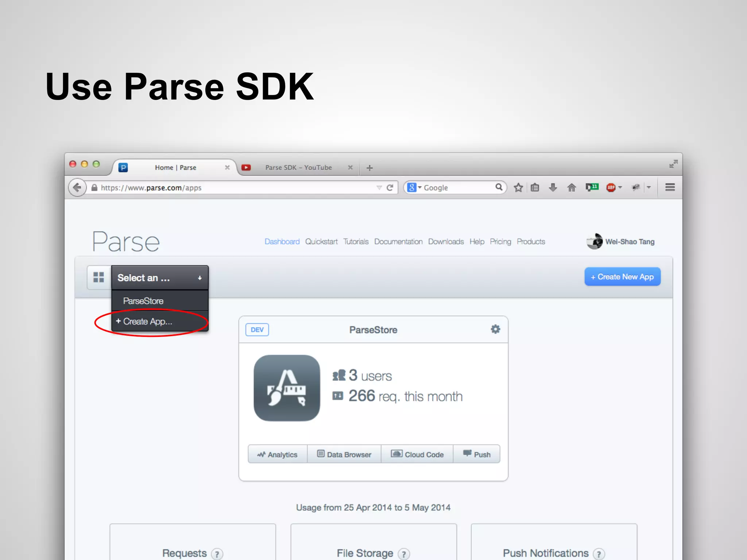Click Wei-Shao Tang profile avatar
747x560 pixels.
pyautogui.click(x=594, y=241)
